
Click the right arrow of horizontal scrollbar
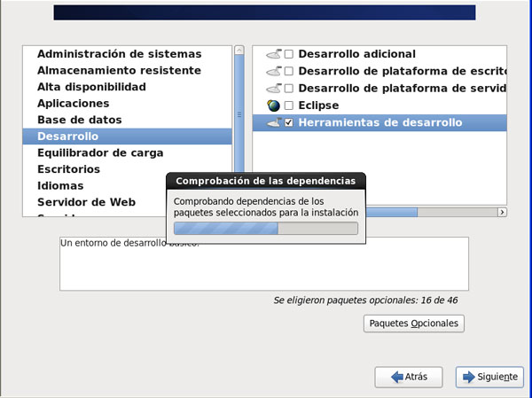pyautogui.click(x=502, y=213)
